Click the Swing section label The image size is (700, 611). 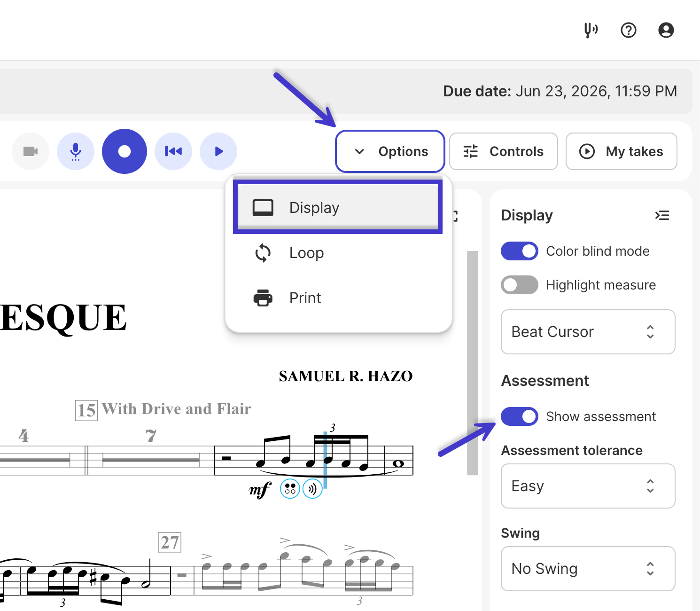point(521,533)
